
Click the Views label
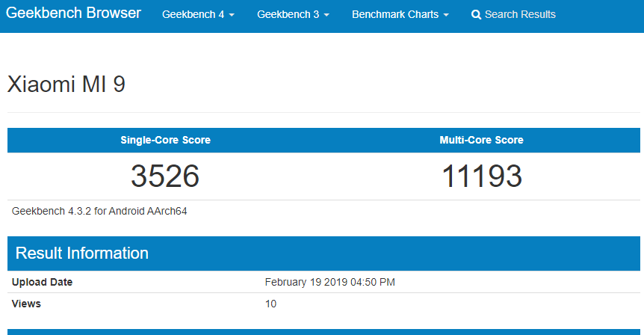pos(26,304)
